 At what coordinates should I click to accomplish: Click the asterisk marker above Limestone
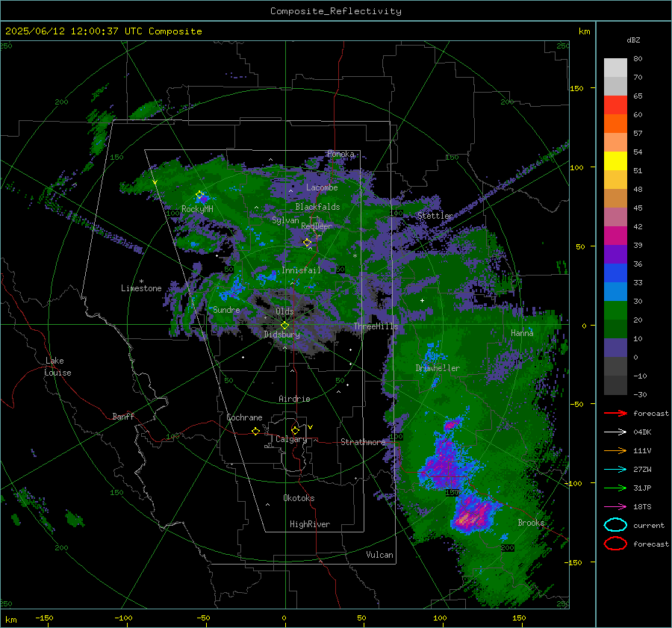(141, 282)
